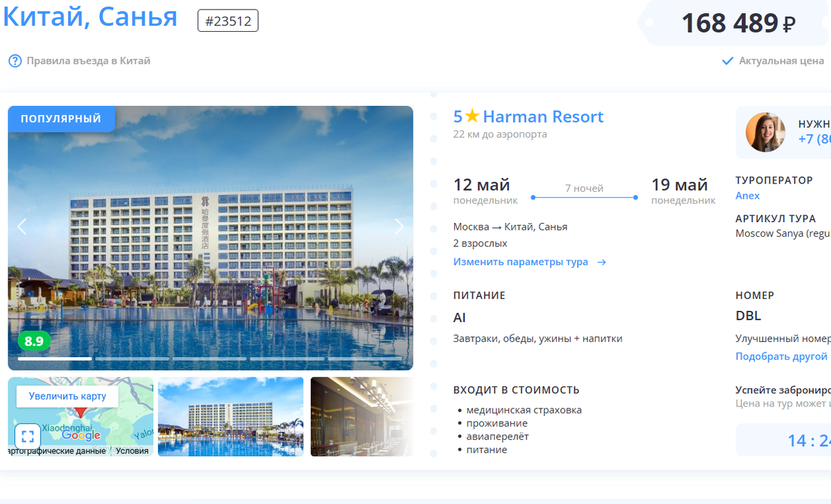Screen dimensions: 831x504
Task: Select the second photo slider segment
Action: 132,359
